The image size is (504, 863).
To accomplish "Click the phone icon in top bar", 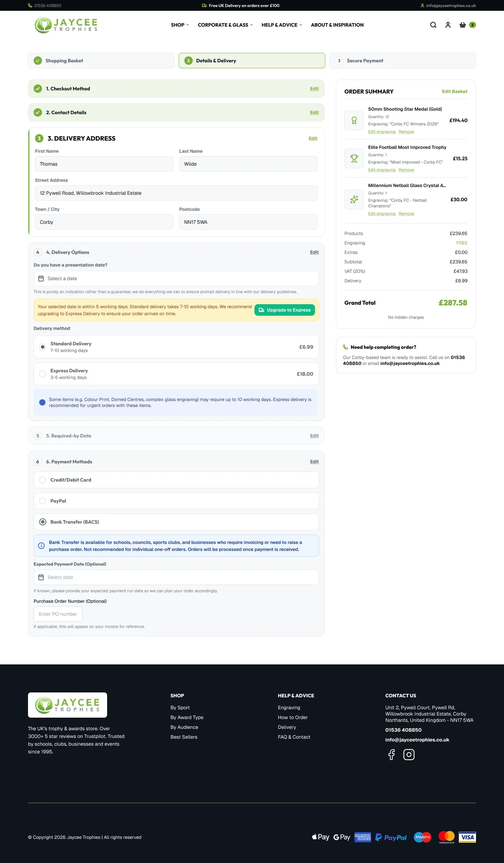I will [x=30, y=6].
